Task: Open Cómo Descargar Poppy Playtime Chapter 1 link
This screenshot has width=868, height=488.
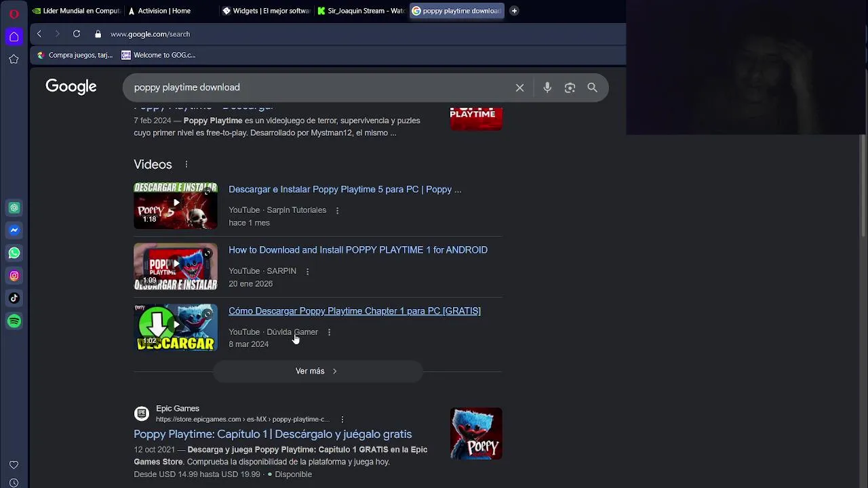Action: (355, 311)
